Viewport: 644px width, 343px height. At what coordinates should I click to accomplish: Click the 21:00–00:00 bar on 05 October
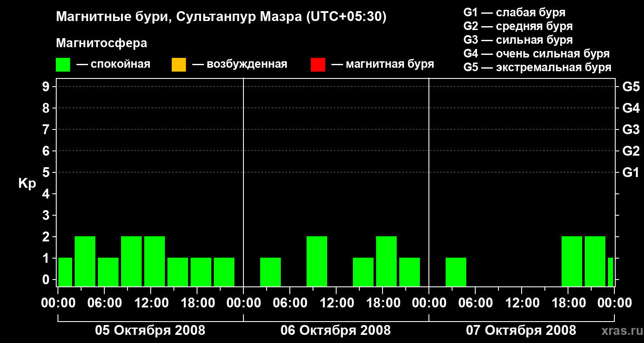tap(224, 272)
